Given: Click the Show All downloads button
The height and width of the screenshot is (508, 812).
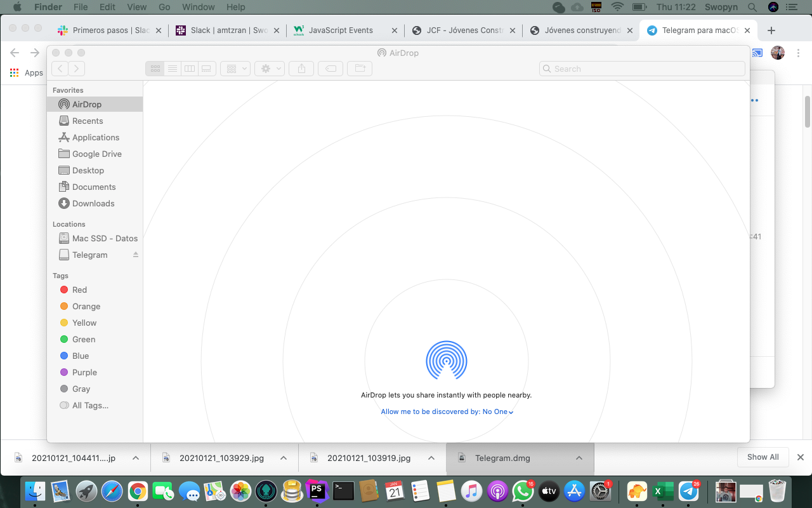Looking at the screenshot, I should (763, 457).
